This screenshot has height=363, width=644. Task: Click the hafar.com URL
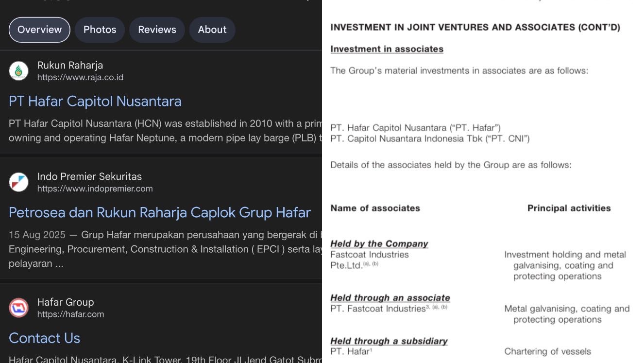click(70, 314)
